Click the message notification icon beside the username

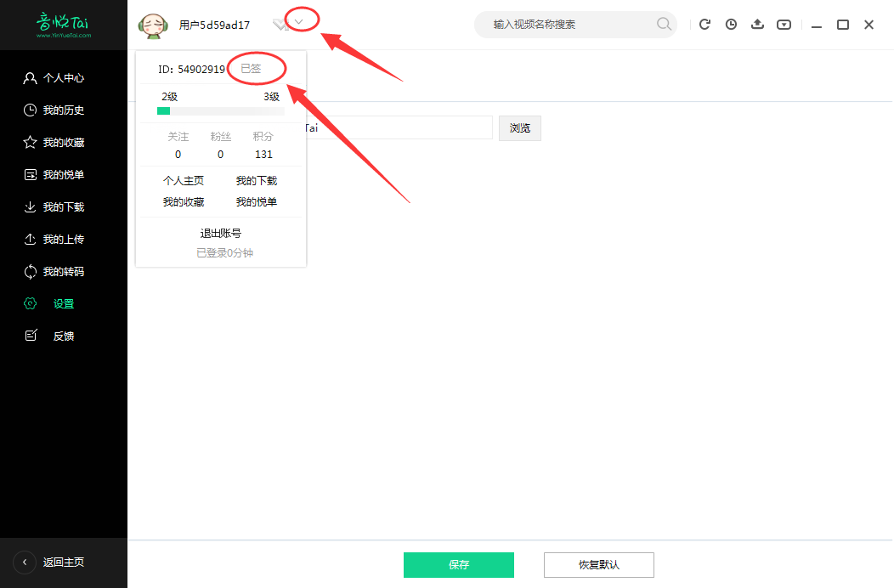point(280,25)
